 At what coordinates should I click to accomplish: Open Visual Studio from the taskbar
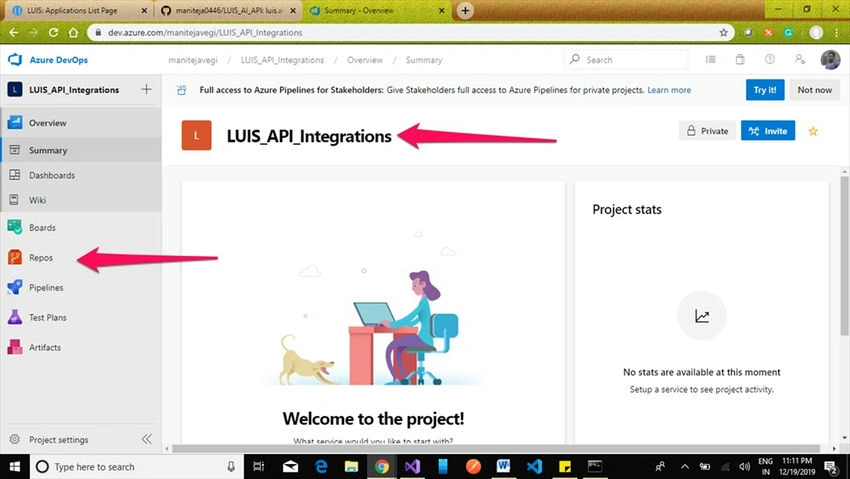click(412, 467)
